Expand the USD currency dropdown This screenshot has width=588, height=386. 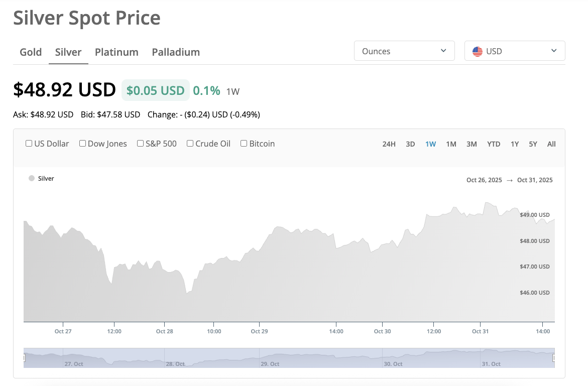(515, 51)
